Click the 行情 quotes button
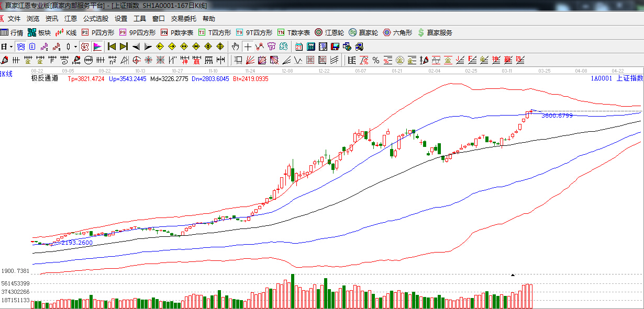 [x=12, y=32]
